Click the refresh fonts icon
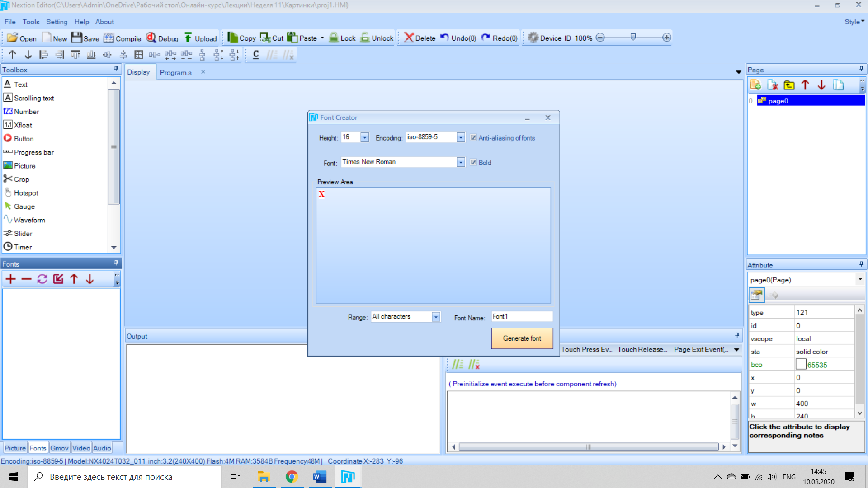This screenshot has width=868, height=488. (42, 279)
